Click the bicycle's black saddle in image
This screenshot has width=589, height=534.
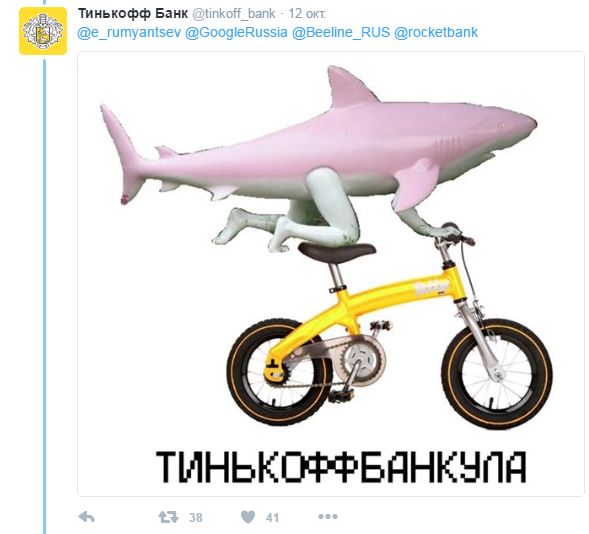337,252
